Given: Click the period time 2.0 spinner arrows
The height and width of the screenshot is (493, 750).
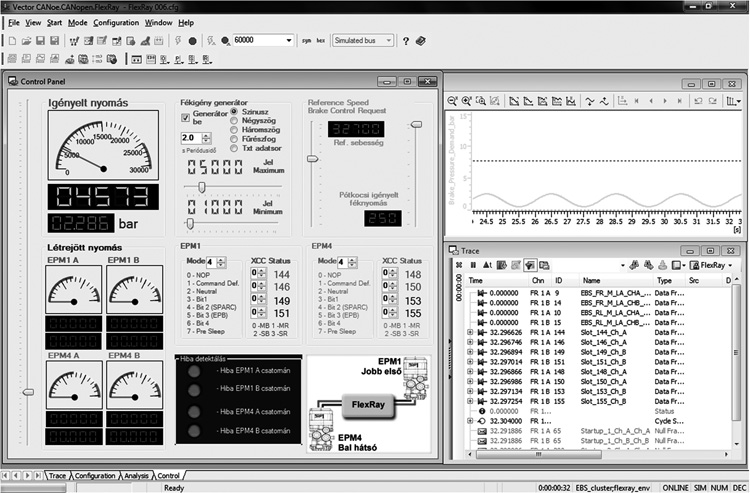Looking at the screenshot, I should (206, 138).
